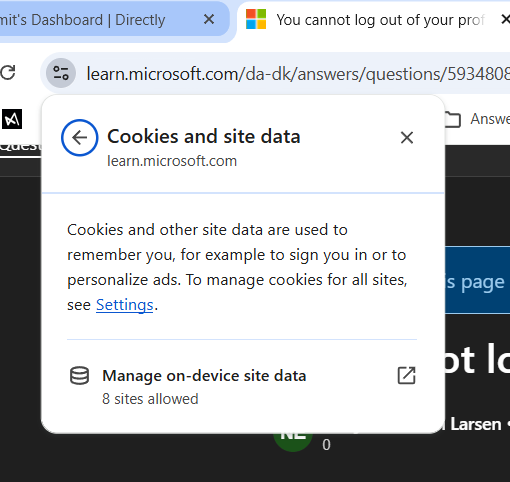This screenshot has height=482, width=510.
Task: Click the Microsoft logo favicon on the tab
Action: tap(256, 19)
